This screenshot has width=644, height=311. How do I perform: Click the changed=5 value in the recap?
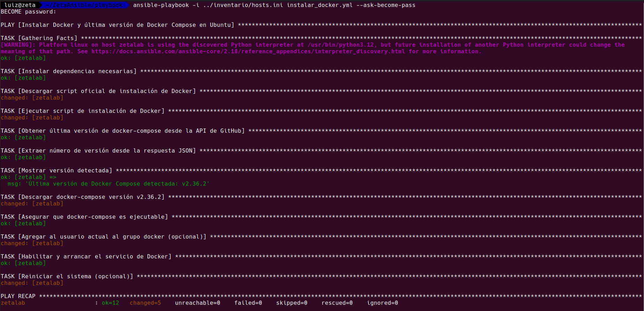tap(145, 303)
